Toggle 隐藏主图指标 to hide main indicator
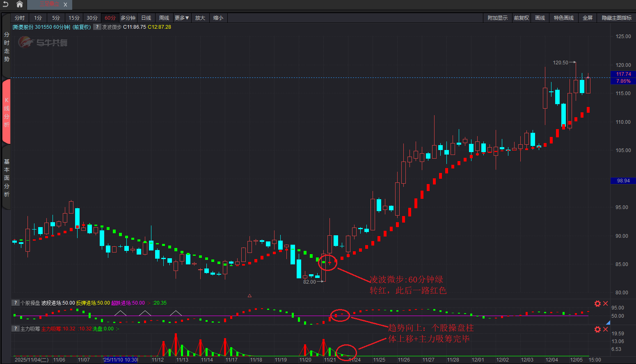The image size is (636, 364). [x=616, y=18]
